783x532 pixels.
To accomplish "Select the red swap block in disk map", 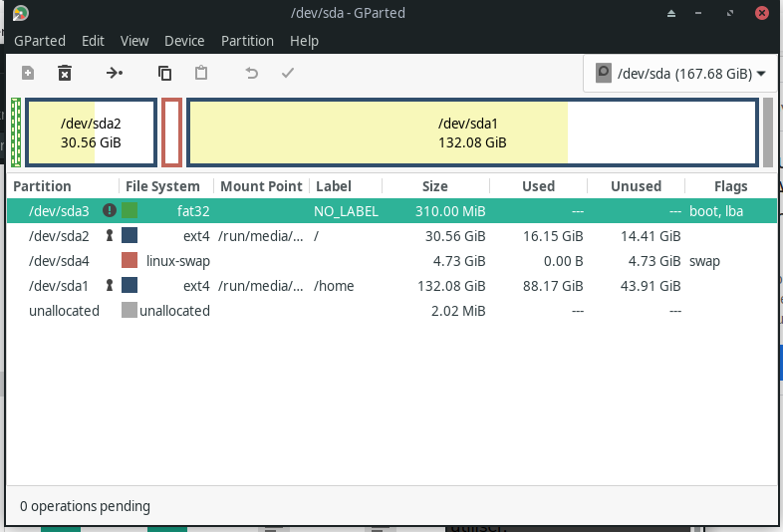I will pyautogui.click(x=171, y=133).
